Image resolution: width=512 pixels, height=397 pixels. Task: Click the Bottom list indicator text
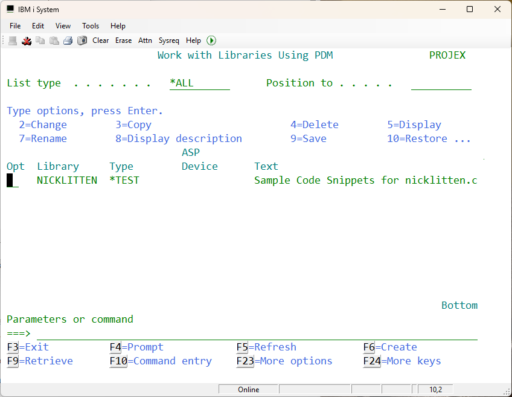click(459, 306)
